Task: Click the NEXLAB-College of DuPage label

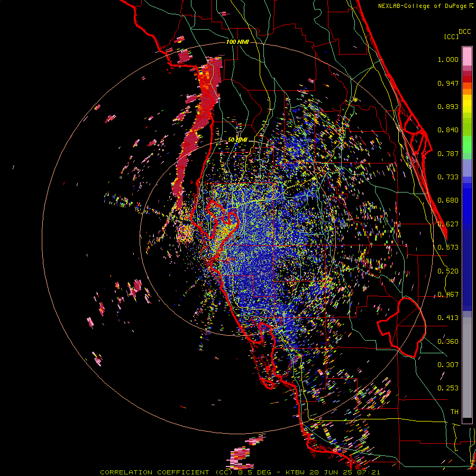Action: click(x=422, y=6)
